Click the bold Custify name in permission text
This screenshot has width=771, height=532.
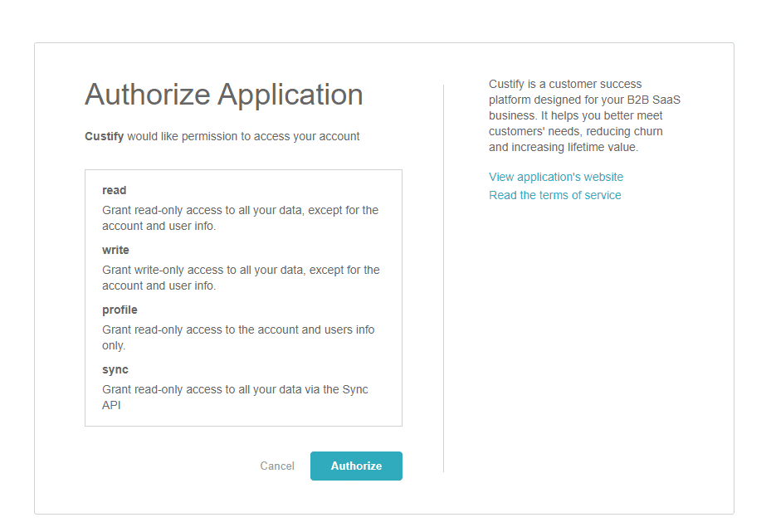click(104, 136)
